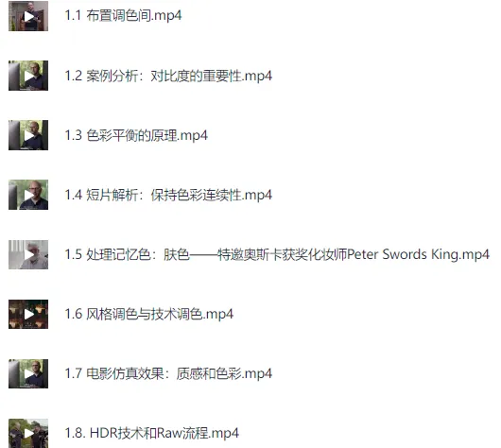Image resolution: width=501 pixels, height=448 pixels.
Task: Play the 1.7 电影仿真效果 video thumbnail
Action: click(x=28, y=373)
